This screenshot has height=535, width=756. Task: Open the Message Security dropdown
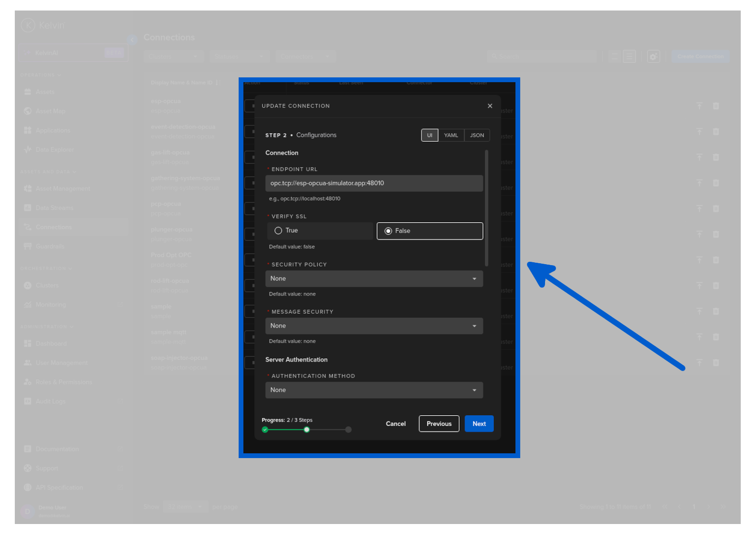click(x=374, y=326)
